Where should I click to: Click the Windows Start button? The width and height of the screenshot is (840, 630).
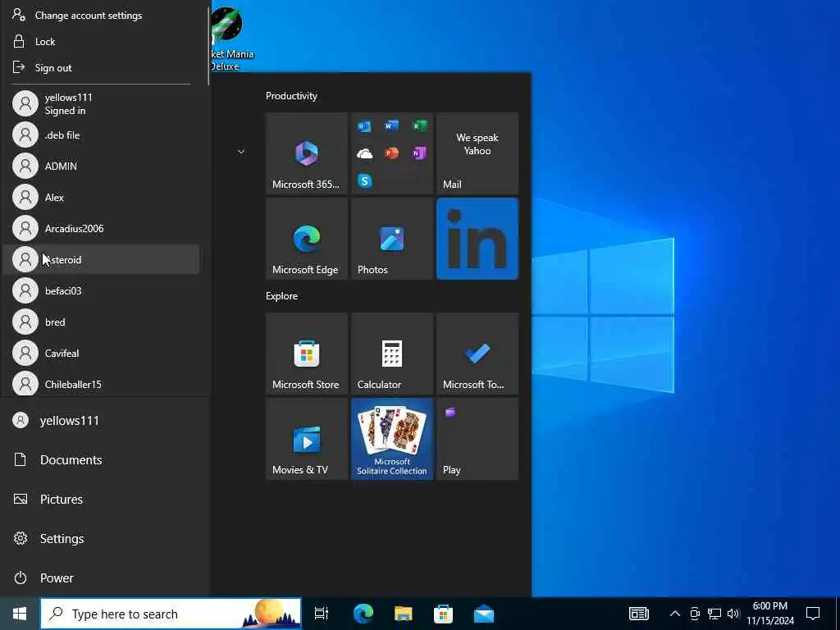20,614
